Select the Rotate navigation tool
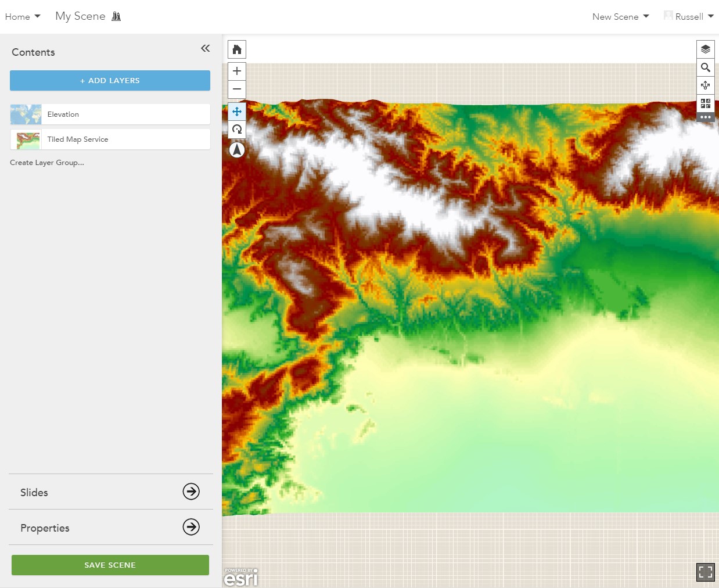The width and height of the screenshot is (719, 588). [237, 130]
